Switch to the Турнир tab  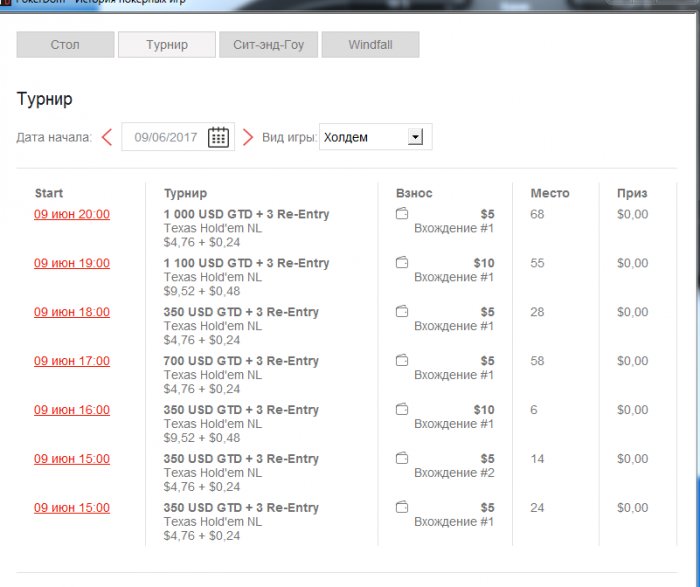click(167, 45)
